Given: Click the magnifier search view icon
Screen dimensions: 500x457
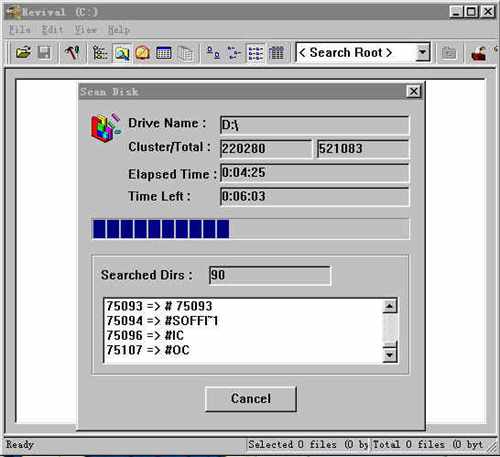Looking at the screenshot, I should (122, 53).
